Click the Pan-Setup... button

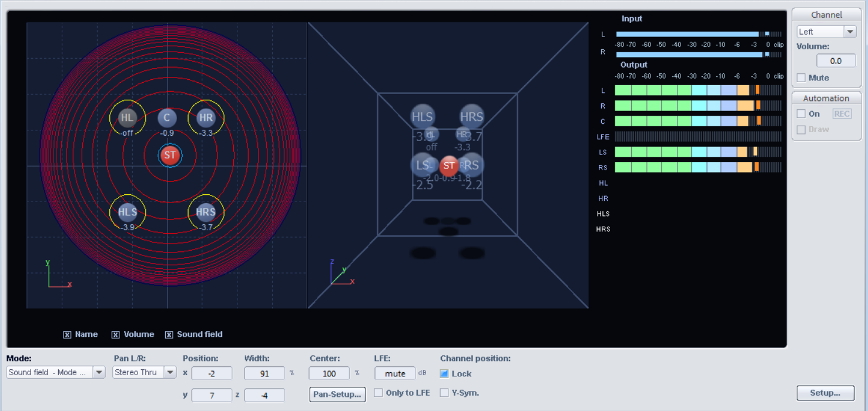click(337, 394)
